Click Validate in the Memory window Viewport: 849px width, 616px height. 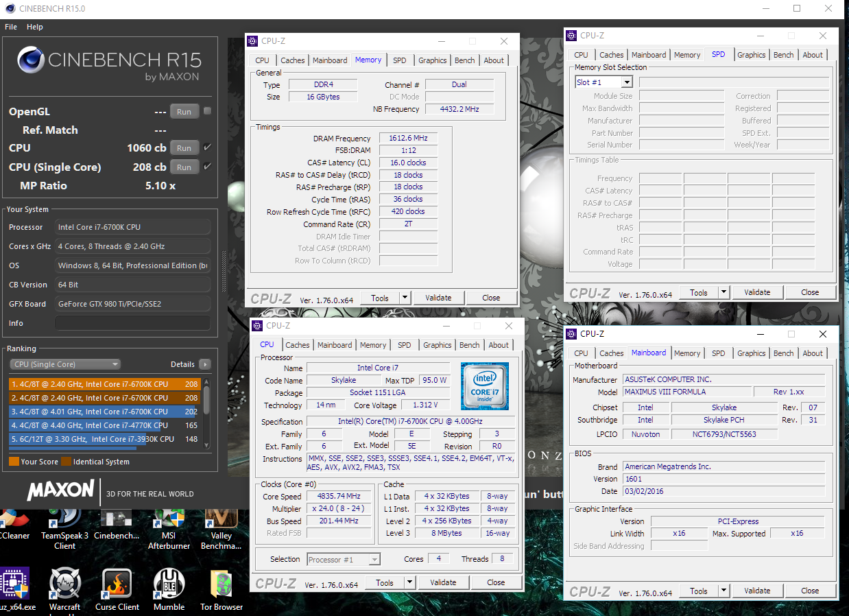tap(438, 298)
